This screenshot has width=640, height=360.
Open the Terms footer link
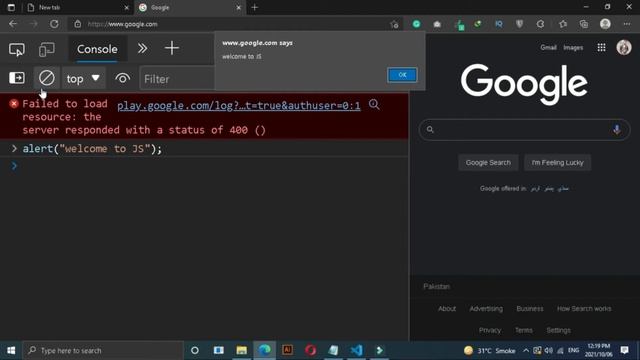(x=524, y=330)
